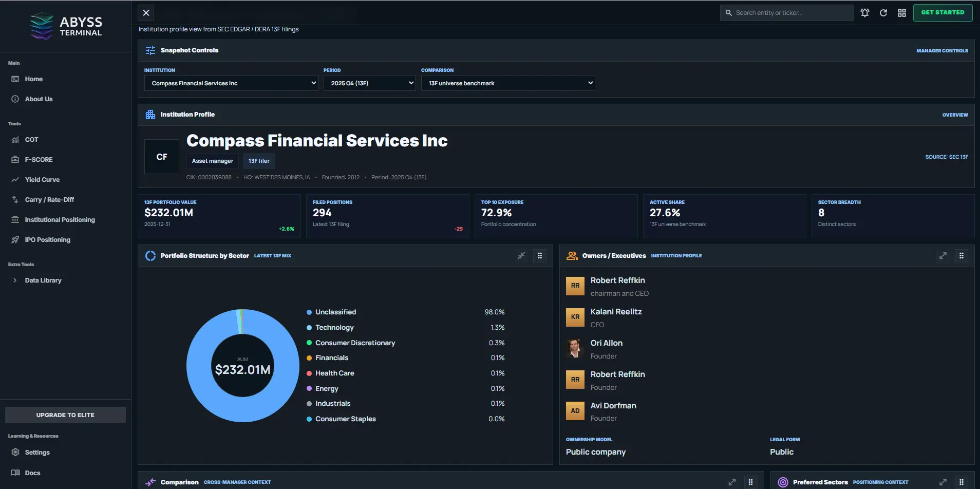The height and width of the screenshot is (489, 980).
Task: Expand the Preferred Sectors panel
Action: click(943, 482)
